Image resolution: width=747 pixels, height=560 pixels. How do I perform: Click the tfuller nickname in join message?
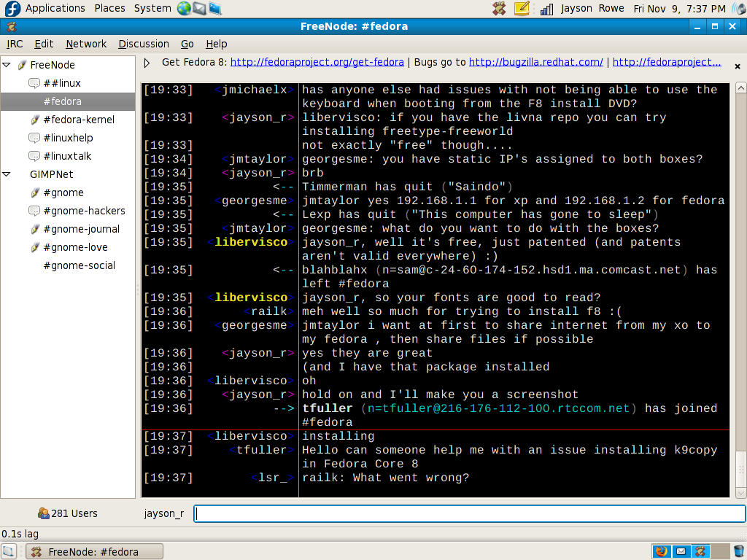[328, 408]
